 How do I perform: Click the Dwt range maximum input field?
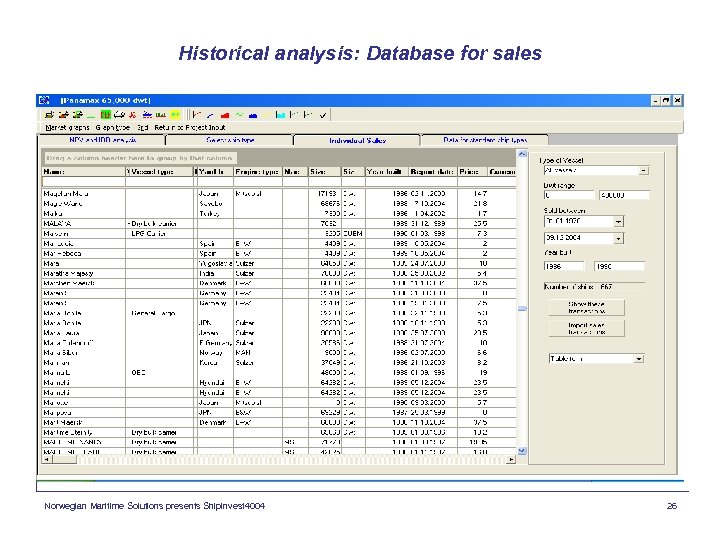pyautogui.click(x=624, y=195)
